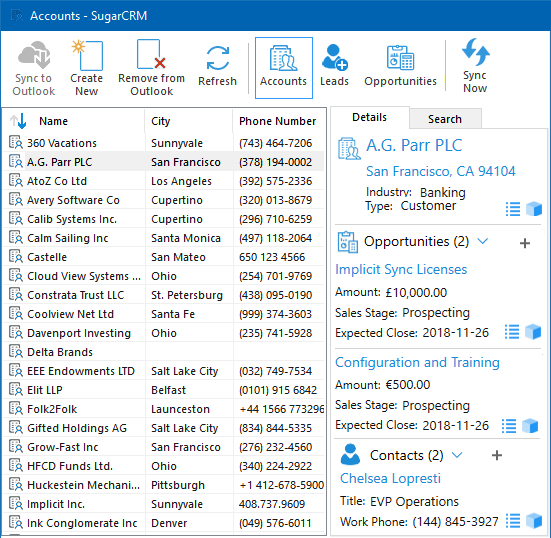The height and width of the screenshot is (538, 551).
Task: Click the Contacts section person icon
Action: click(350, 454)
